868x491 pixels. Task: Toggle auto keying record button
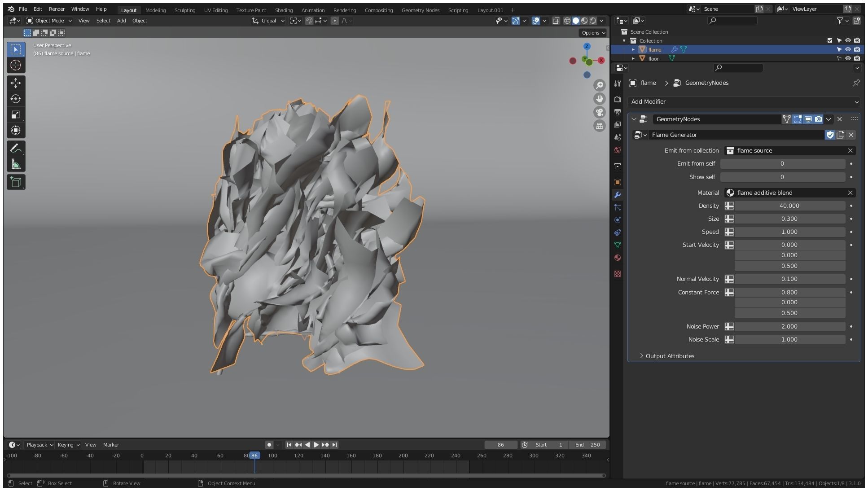pyautogui.click(x=269, y=445)
